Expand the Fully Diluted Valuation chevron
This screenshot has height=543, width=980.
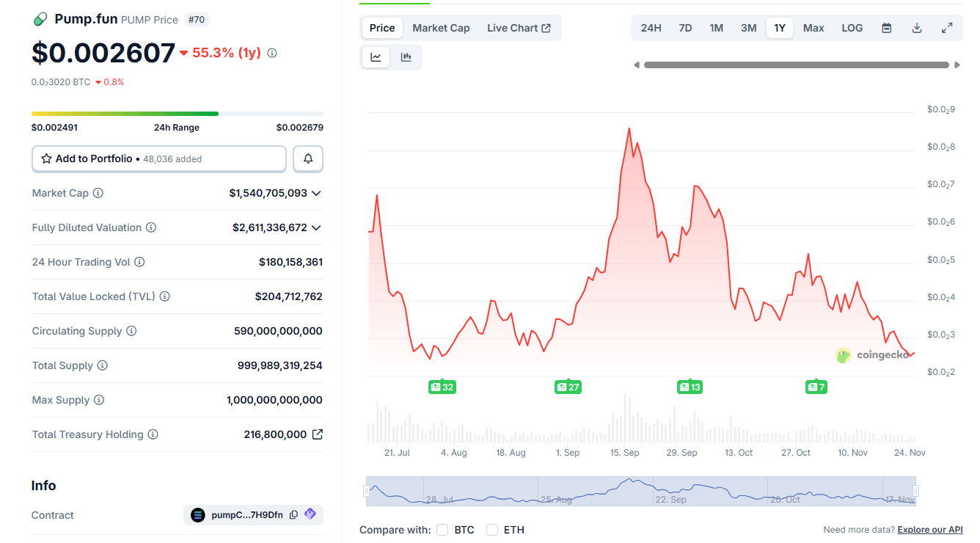point(316,227)
